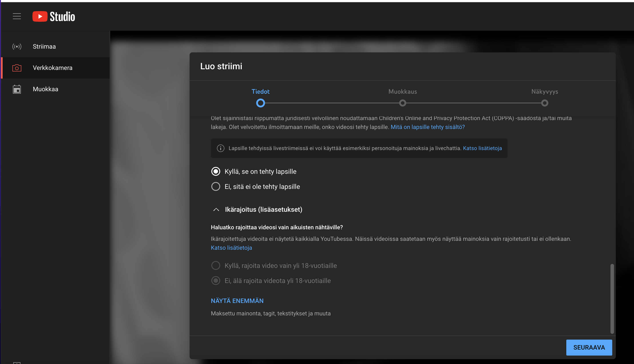Click the YouTube Studio logo
634x364 pixels.
(53, 16)
